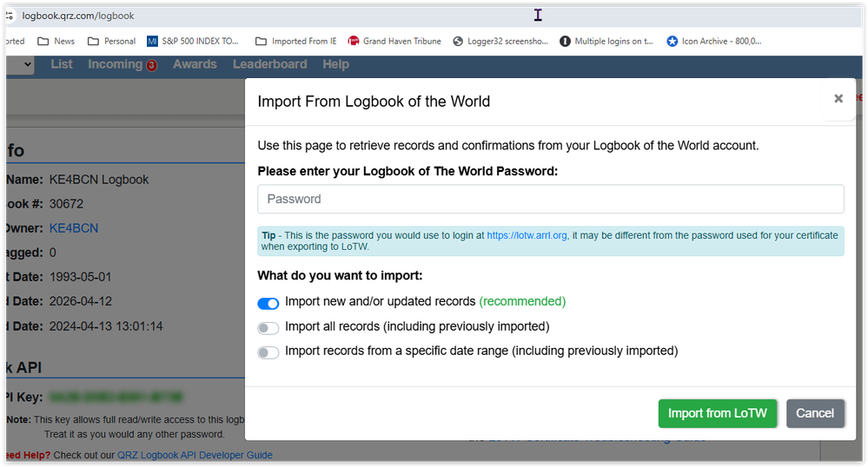Open the Logger32 screenshot bookmark
Screen dimensions: 868x467
(x=500, y=41)
